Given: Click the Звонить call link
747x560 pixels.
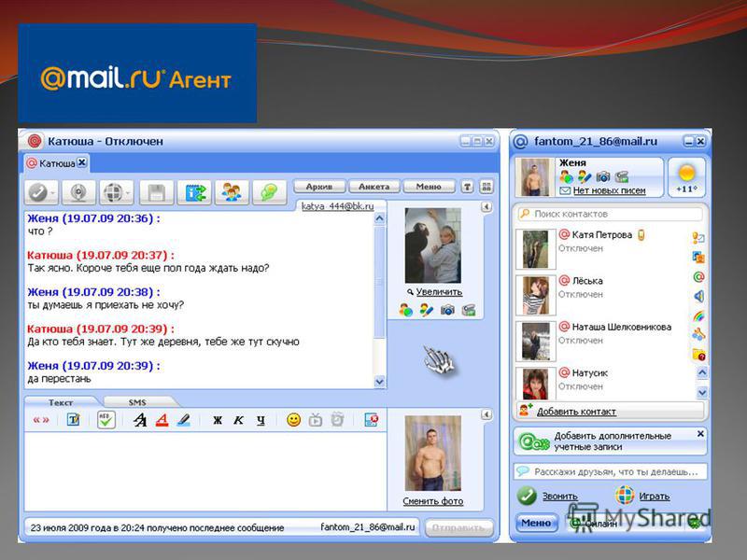Looking at the screenshot, I should click(x=560, y=497).
